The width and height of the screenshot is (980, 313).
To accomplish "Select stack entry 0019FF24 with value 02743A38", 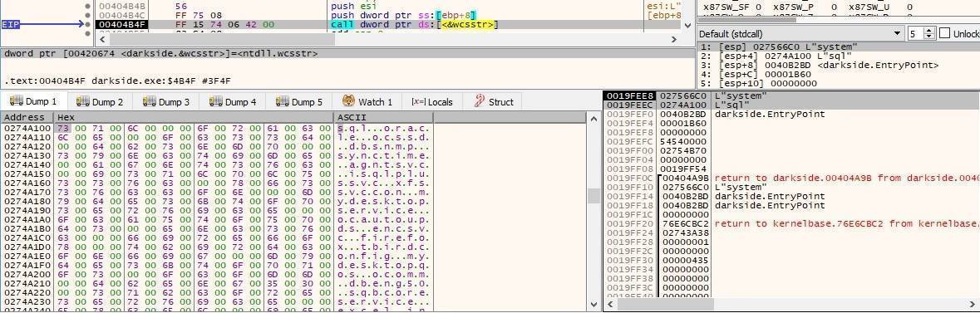I will pyautogui.click(x=791, y=232).
